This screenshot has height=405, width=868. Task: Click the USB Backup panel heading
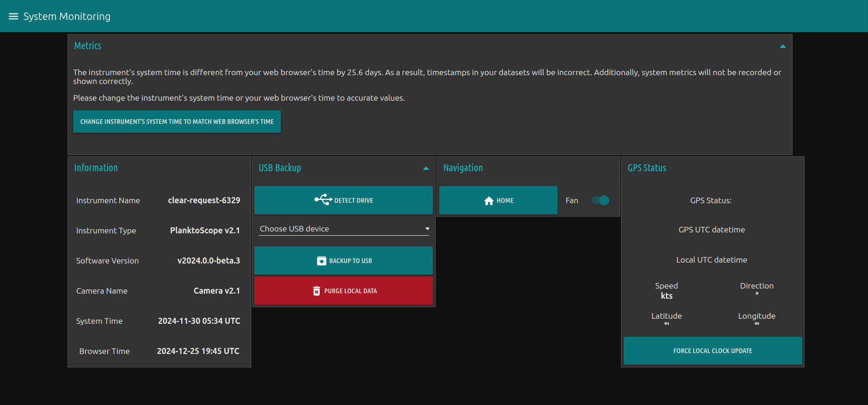tap(280, 168)
